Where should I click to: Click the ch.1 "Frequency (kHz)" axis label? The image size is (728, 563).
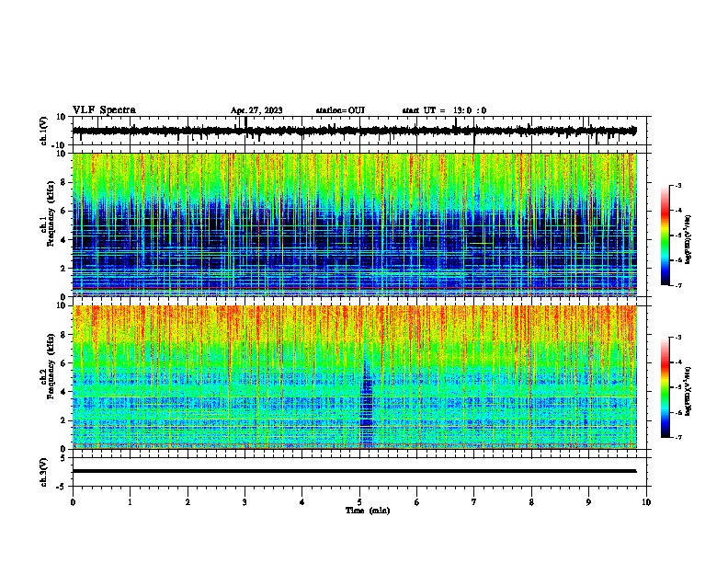[x=51, y=214]
